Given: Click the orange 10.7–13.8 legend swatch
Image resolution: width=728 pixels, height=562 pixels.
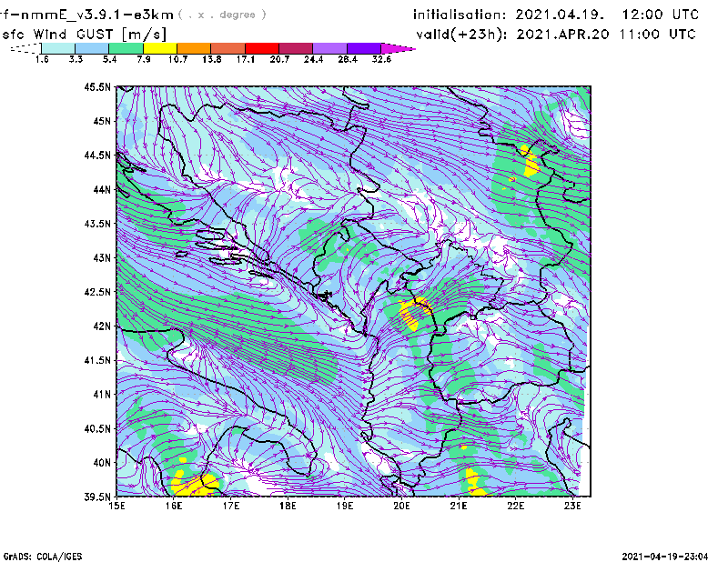Looking at the screenshot, I should (194, 48).
